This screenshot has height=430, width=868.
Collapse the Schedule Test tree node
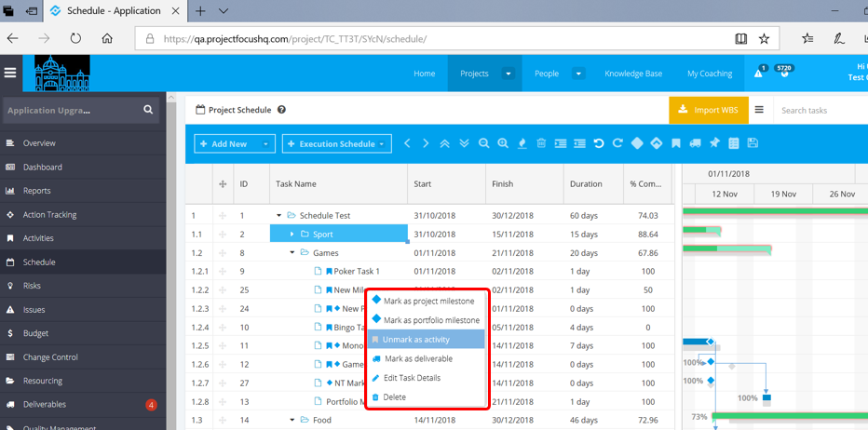pyautogui.click(x=278, y=215)
